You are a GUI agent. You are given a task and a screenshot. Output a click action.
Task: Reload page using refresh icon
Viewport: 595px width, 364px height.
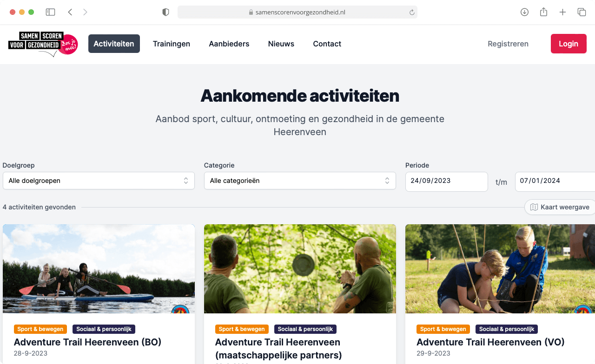click(x=412, y=13)
